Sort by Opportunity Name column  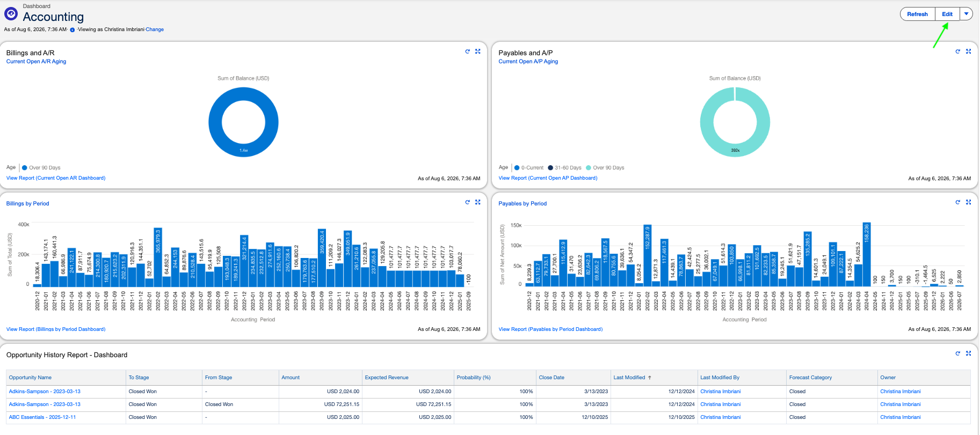coord(30,378)
